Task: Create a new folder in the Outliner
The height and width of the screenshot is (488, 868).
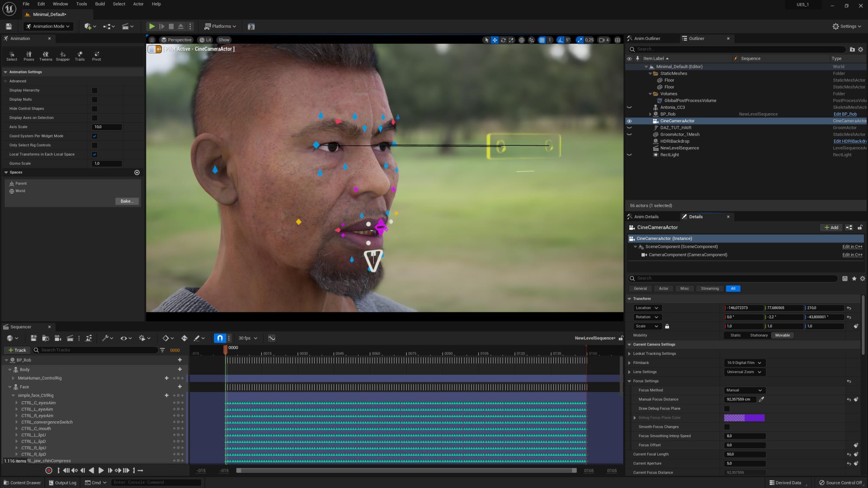Action: pos(852,49)
